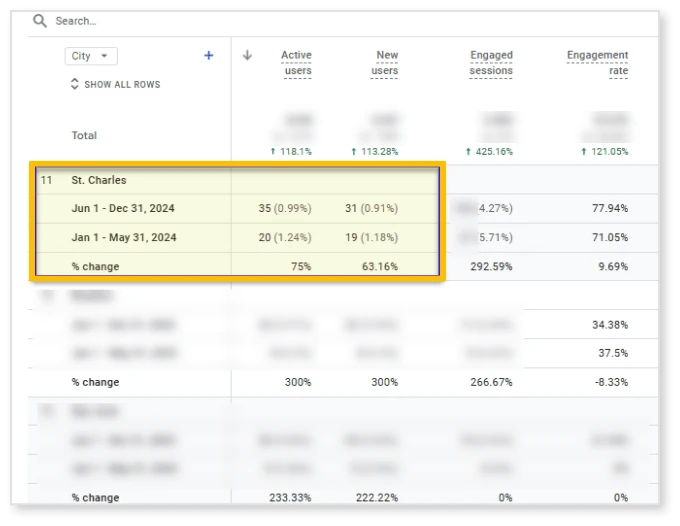This screenshot has height=526, width=680.
Task: Click the 19 (1.18%) new users value
Action: [x=371, y=237]
